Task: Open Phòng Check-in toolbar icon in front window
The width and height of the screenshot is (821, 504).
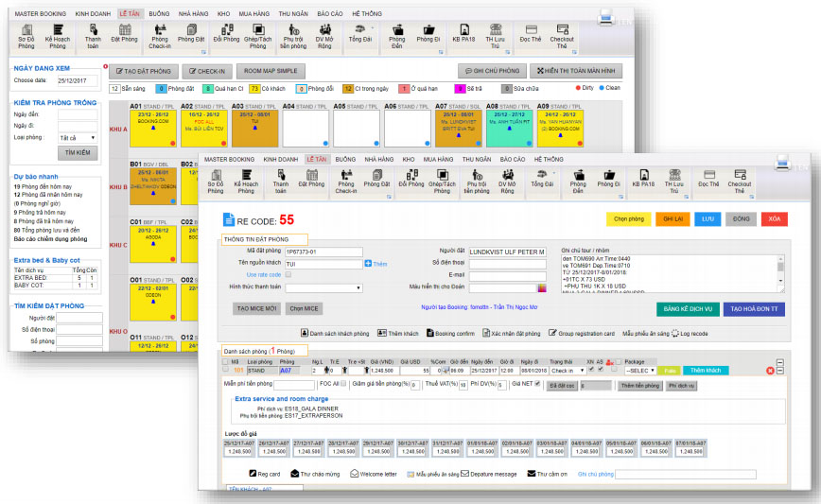Action: coord(346,182)
